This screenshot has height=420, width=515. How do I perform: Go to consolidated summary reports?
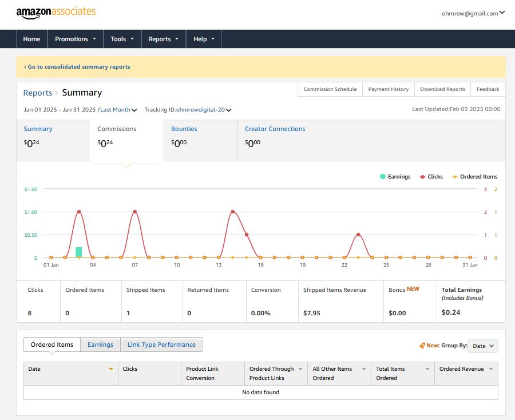click(x=77, y=66)
